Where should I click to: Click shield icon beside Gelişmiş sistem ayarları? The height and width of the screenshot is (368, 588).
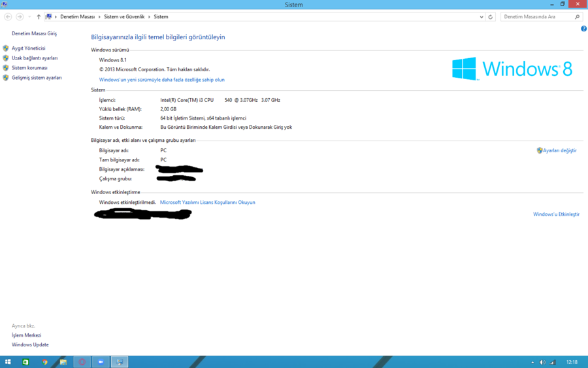[x=6, y=78]
